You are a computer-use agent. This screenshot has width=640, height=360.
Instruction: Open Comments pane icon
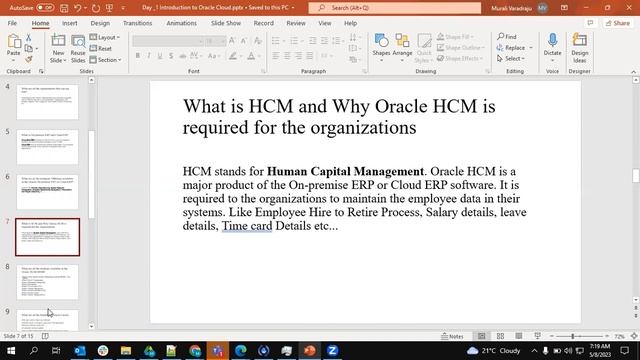(590, 23)
